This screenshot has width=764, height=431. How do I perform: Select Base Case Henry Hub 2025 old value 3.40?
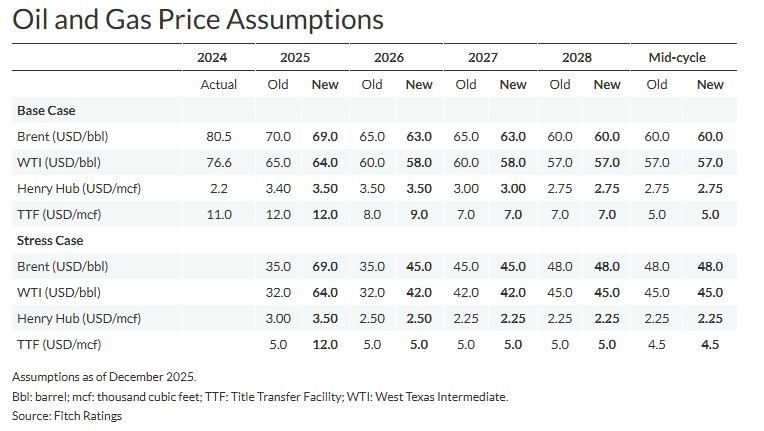pyautogui.click(x=278, y=188)
